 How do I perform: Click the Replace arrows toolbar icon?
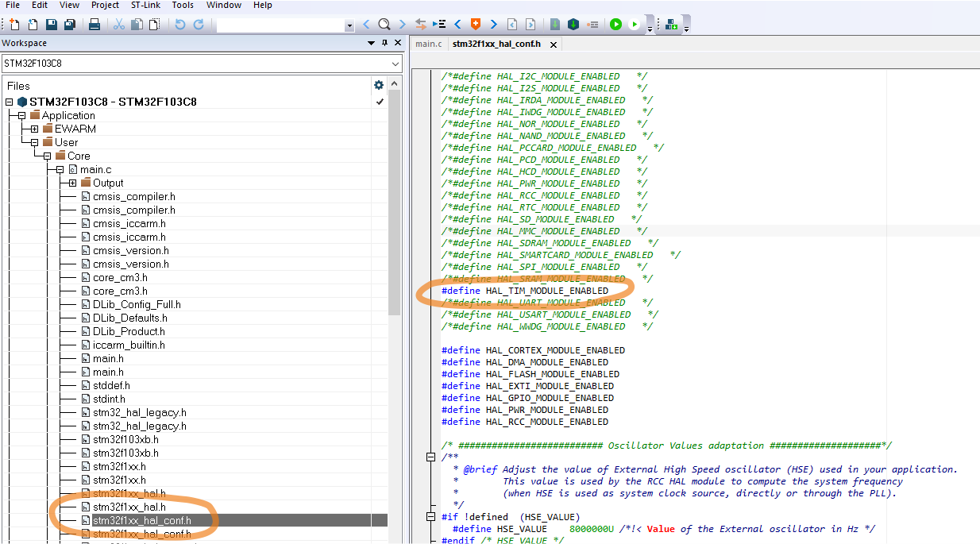421,25
